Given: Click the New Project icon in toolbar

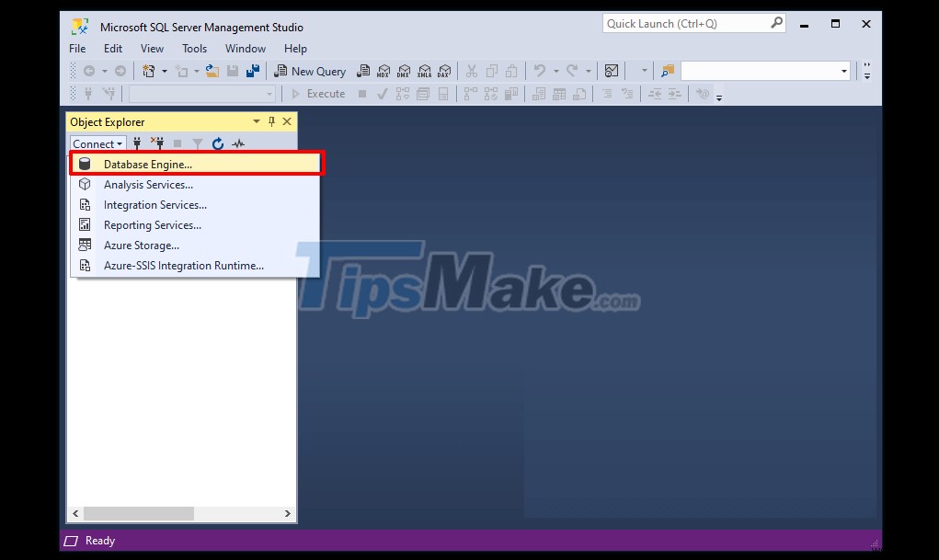Looking at the screenshot, I should pos(148,72).
